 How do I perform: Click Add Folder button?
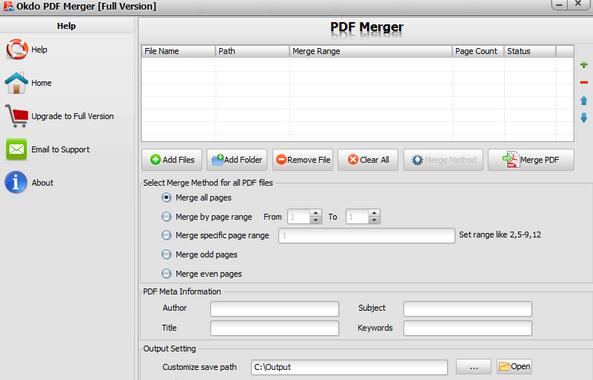[237, 160]
